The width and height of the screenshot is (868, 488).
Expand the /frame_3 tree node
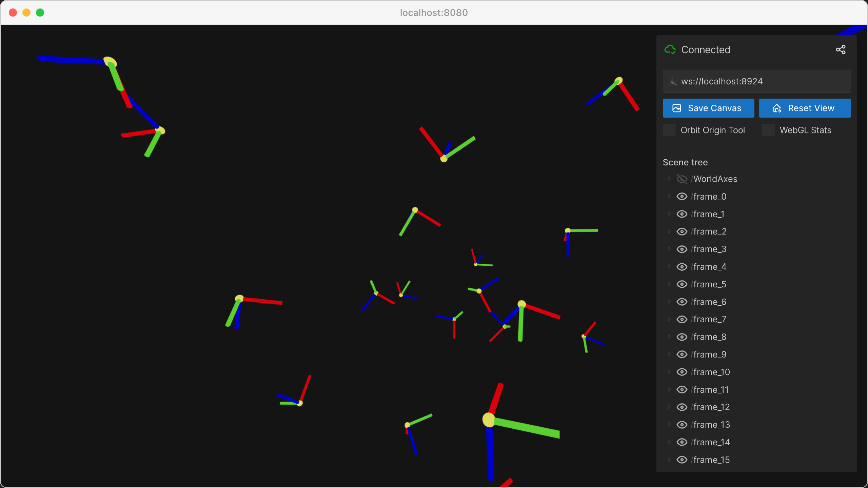pyautogui.click(x=669, y=249)
